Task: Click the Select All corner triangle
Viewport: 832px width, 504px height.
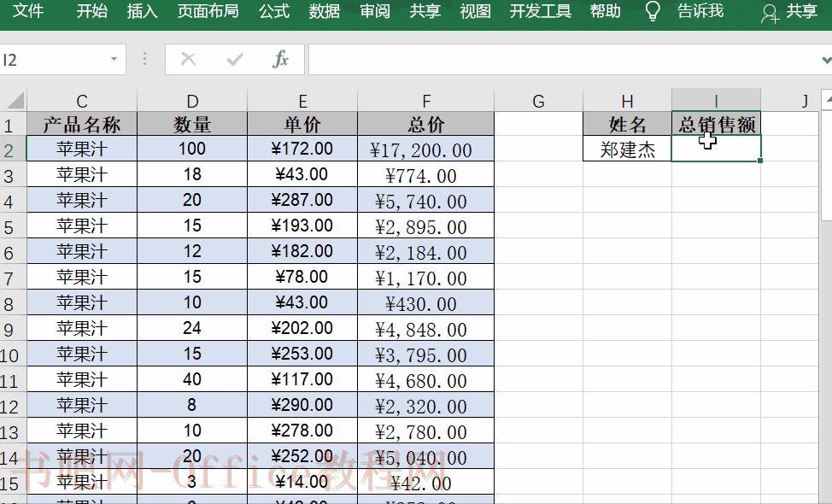Action: (15, 100)
